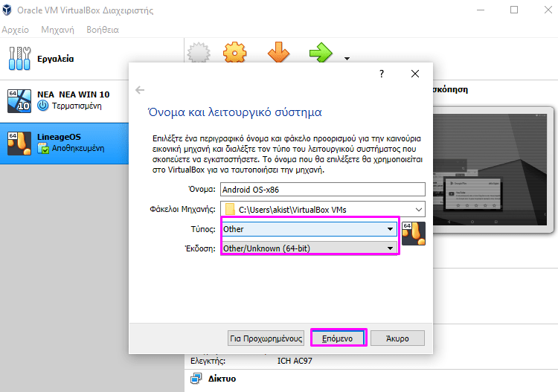
Task: Click the Ελεγκτής label in details
Action: (208, 361)
